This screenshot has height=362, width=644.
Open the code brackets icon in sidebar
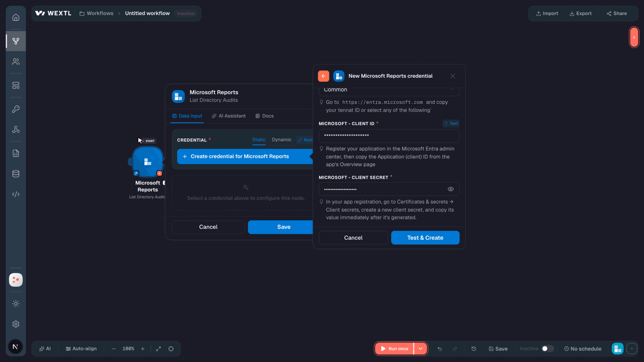16,194
